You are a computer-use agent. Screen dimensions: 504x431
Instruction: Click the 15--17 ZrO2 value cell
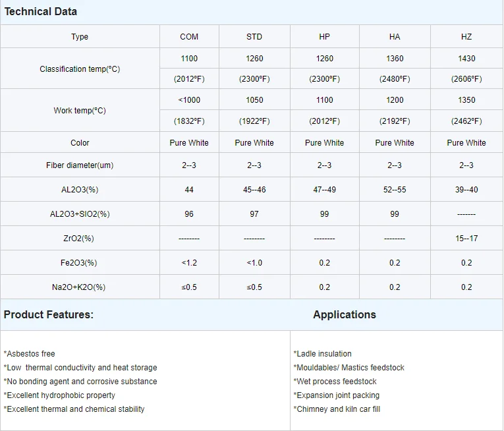click(466, 239)
